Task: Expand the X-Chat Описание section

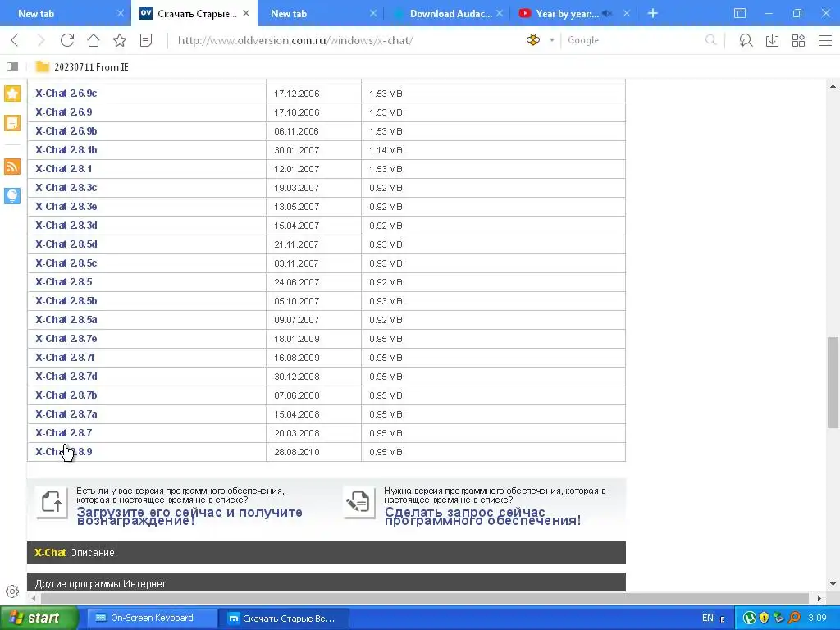Action: point(326,552)
